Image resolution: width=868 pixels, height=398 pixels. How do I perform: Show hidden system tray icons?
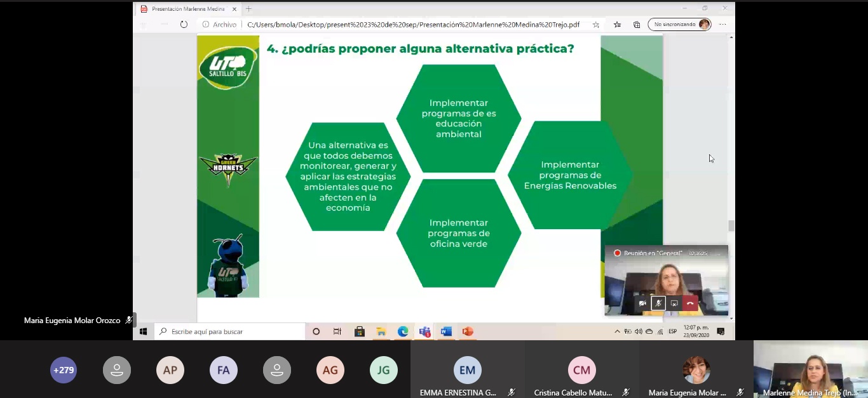tap(617, 331)
